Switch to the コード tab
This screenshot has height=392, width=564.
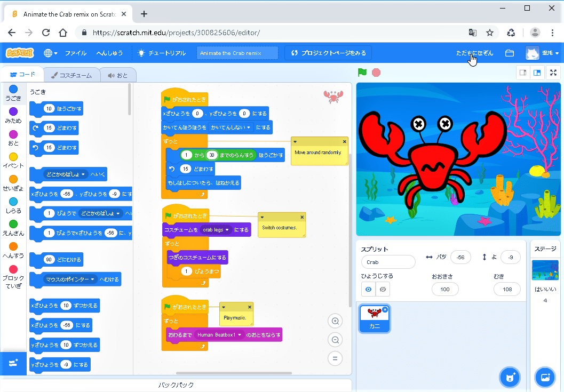(22, 75)
